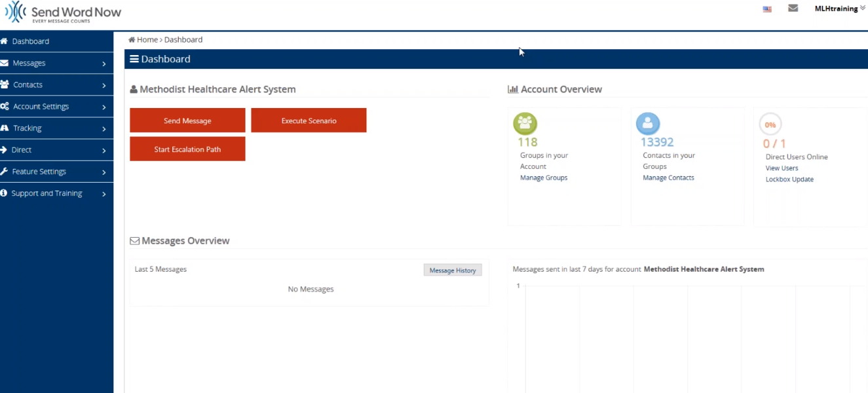Screen dimensions: 868x393
Task: Click the Feature Settings wrench icon
Action: point(4,171)
